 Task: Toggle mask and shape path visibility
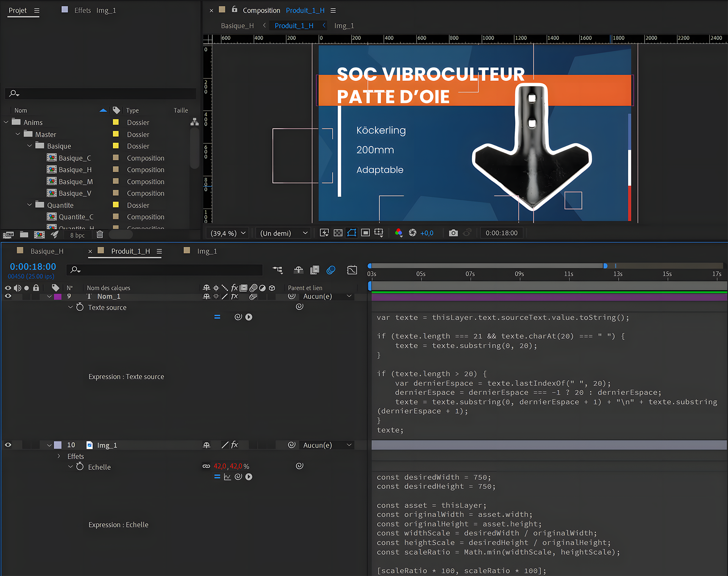coord(351,233)
